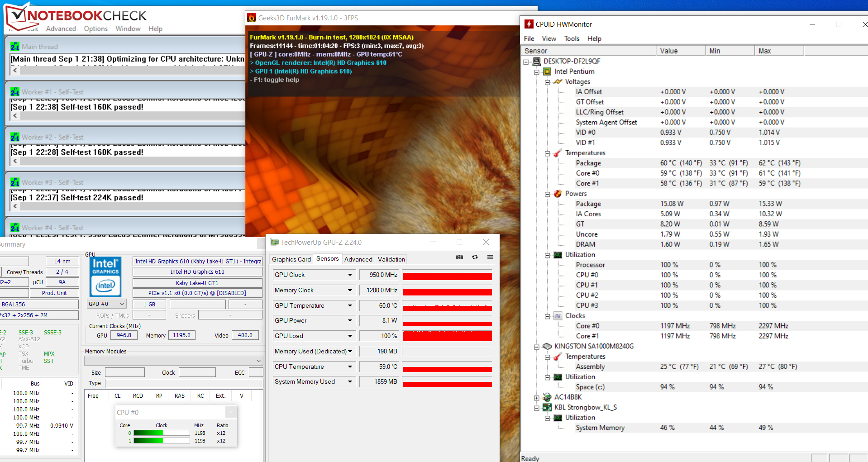Click the Max column header in HWMonitor

point(779,51)
